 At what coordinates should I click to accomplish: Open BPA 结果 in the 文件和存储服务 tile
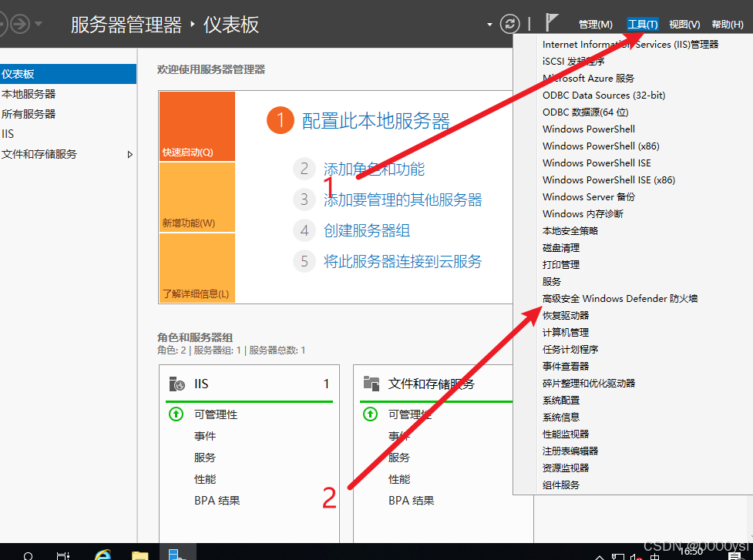click(x=411, y=501)
